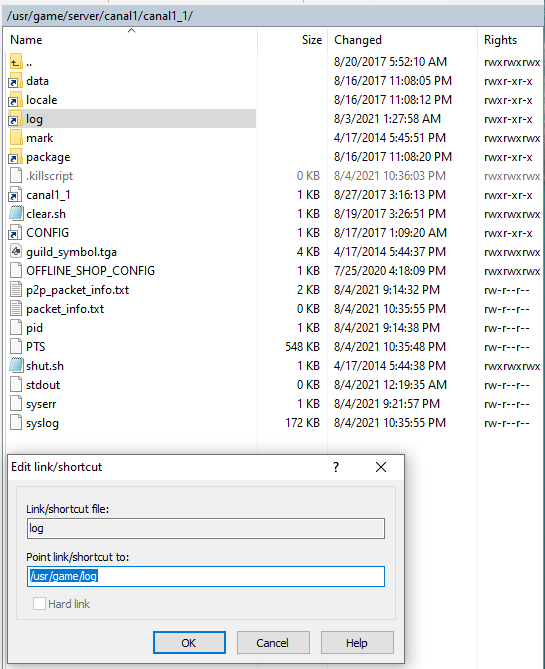Select the data symlink folder icon

(x=15, y=81)
